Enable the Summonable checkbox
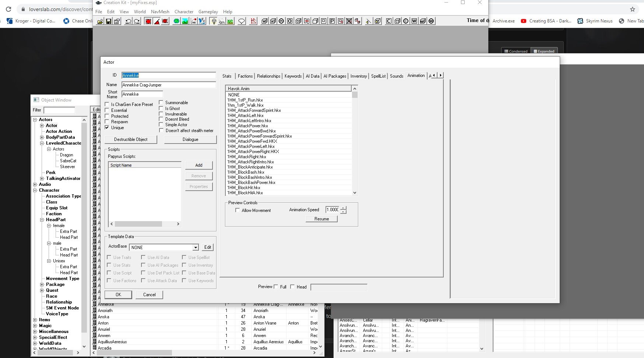 coord(161,103)
